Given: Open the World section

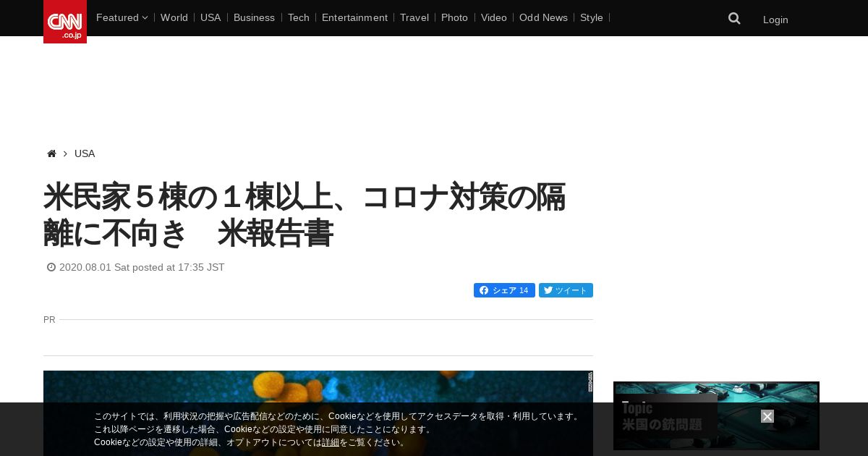Looking at the screenshot, I should pos(174,17).
